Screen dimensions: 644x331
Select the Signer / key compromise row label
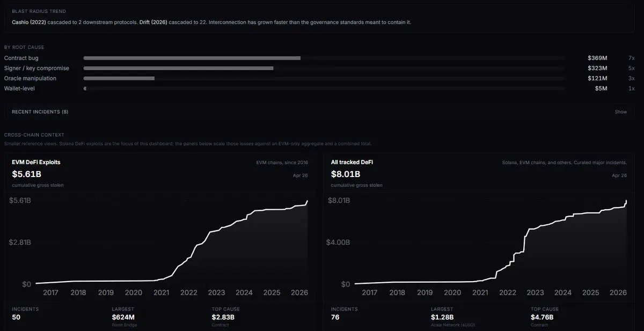[36, 68]
